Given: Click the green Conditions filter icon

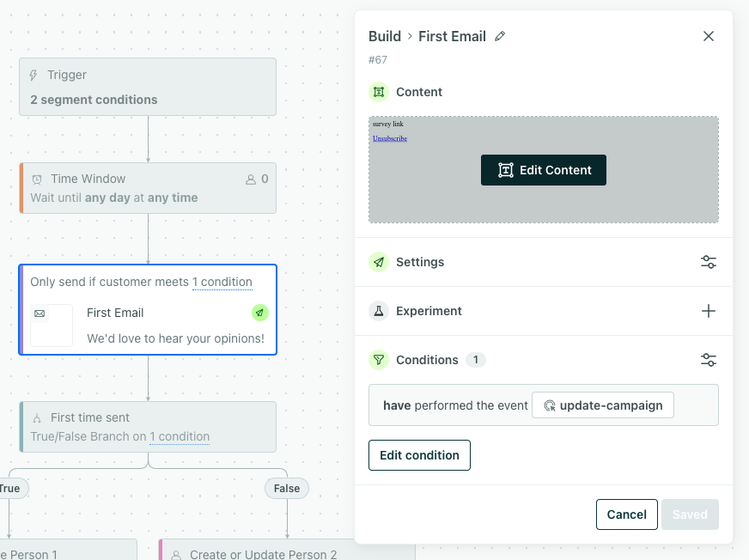Looking at the screenshot, I should point(379,360).
